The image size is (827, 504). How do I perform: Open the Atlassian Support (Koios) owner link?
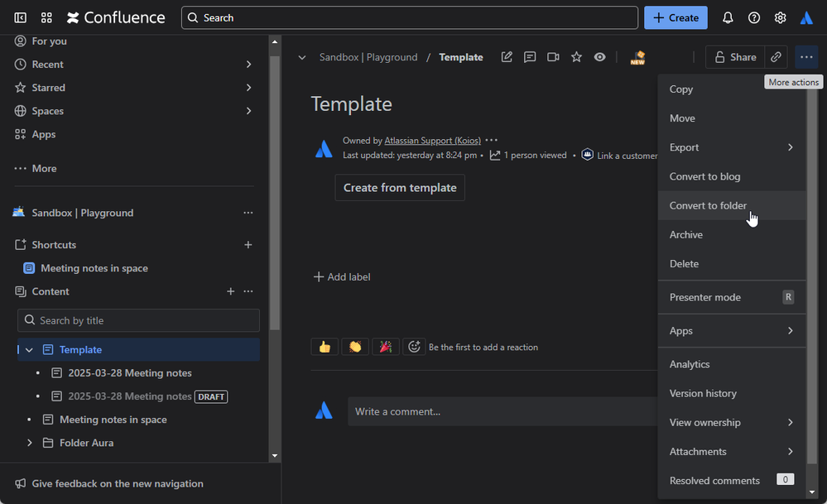[x=432, y=141]
